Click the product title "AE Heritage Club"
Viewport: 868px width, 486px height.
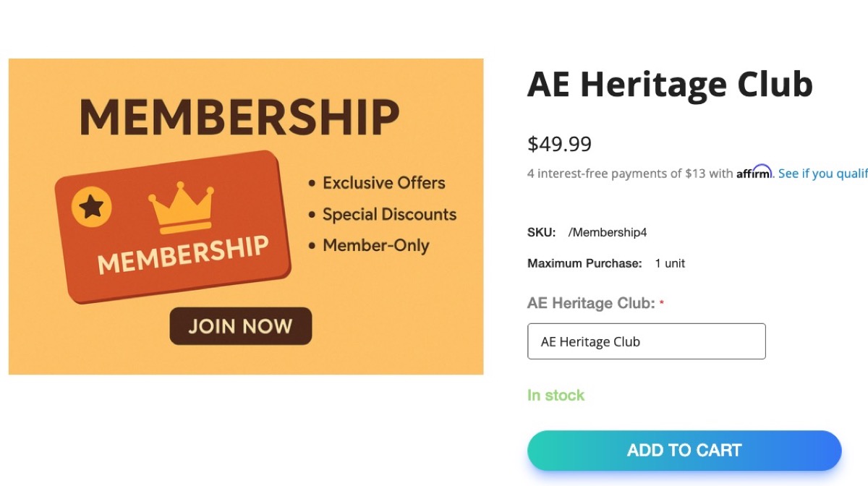pyautogui.click(x=670, y=84)
